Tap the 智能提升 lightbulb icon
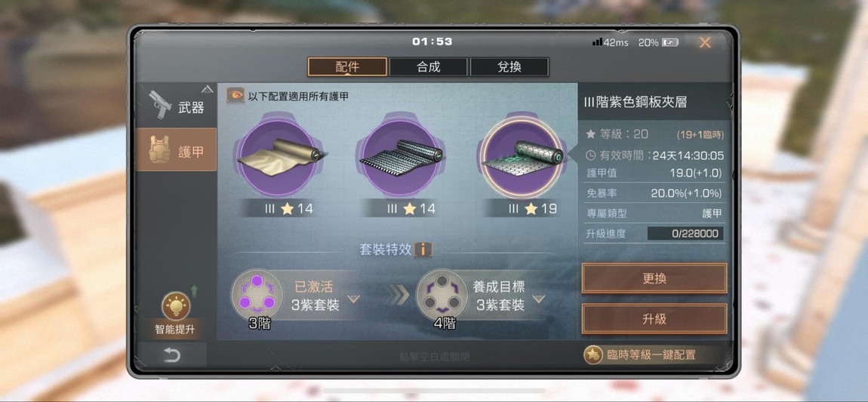 pos(176,305)
